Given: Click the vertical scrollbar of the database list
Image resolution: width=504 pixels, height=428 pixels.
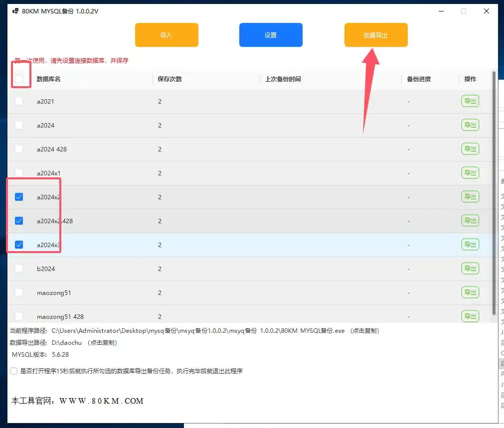Looking at the screenshot, I should click(x=494, y=193).
